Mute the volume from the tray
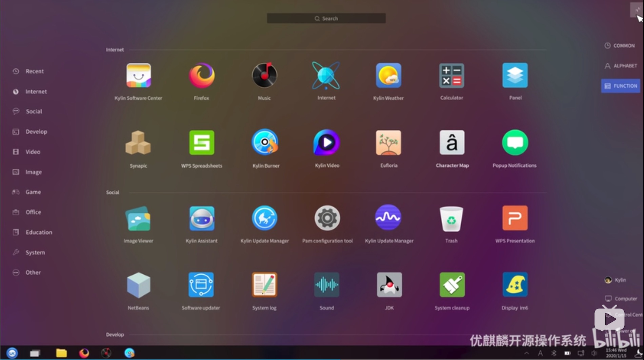The width and height of the screenshot is (644, 360). 593,353
